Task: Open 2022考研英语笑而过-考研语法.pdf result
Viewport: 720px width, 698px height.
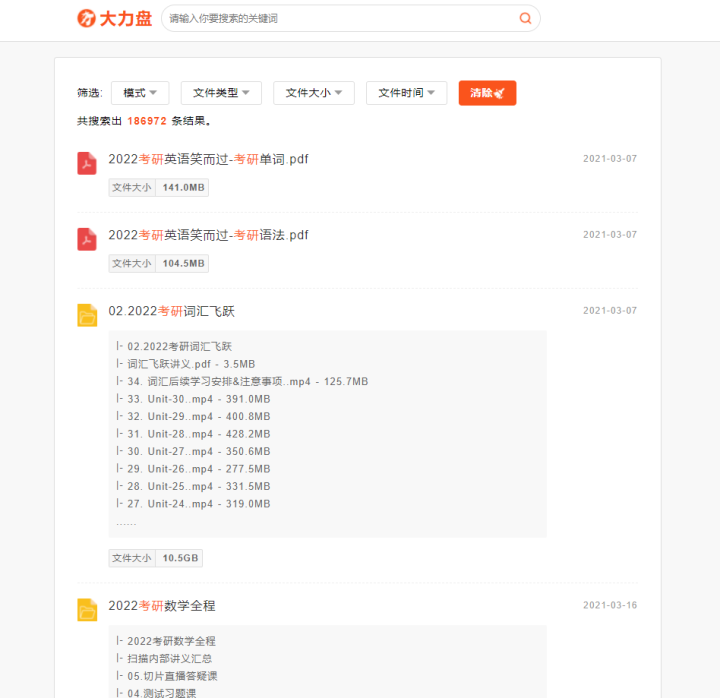Action: point(208,235)
